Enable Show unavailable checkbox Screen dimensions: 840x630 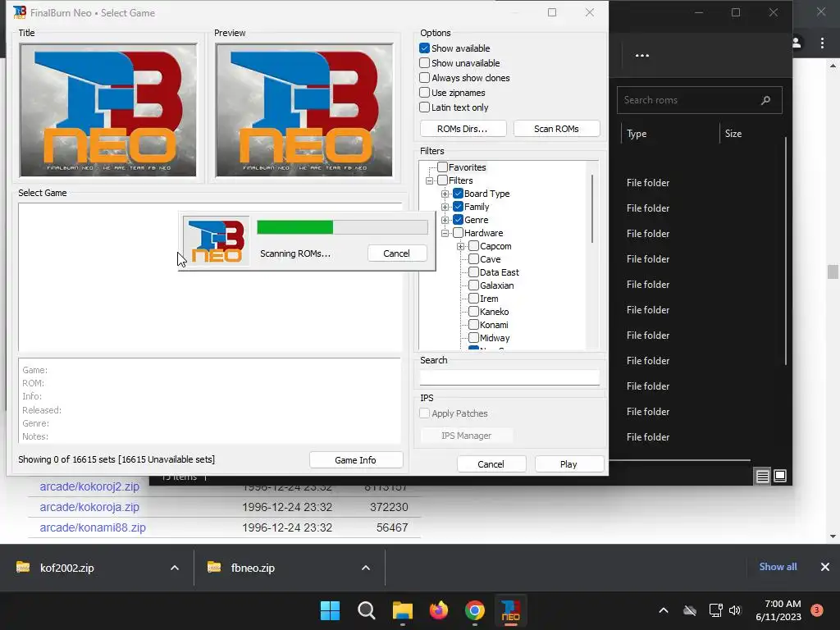pos(424,63)
